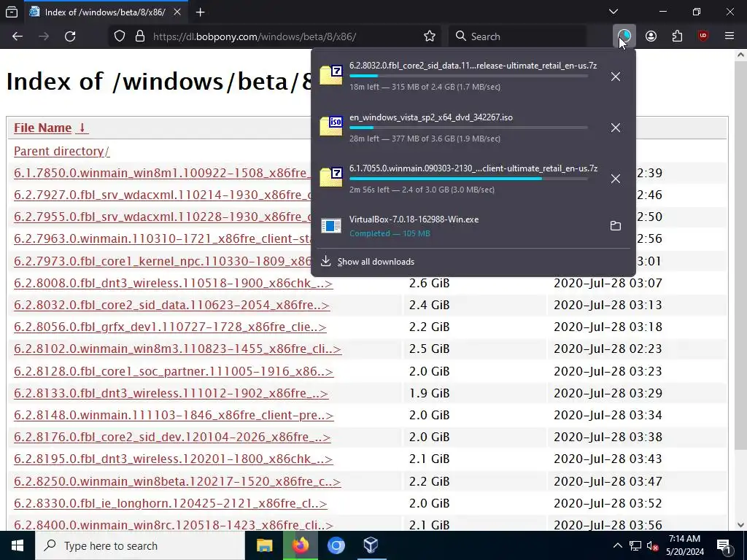Viewport: 747px width, 560px height.
Task: Open the 6.2.7955.0.fbl_srv_wdacxml link
Action: (162, 217)
